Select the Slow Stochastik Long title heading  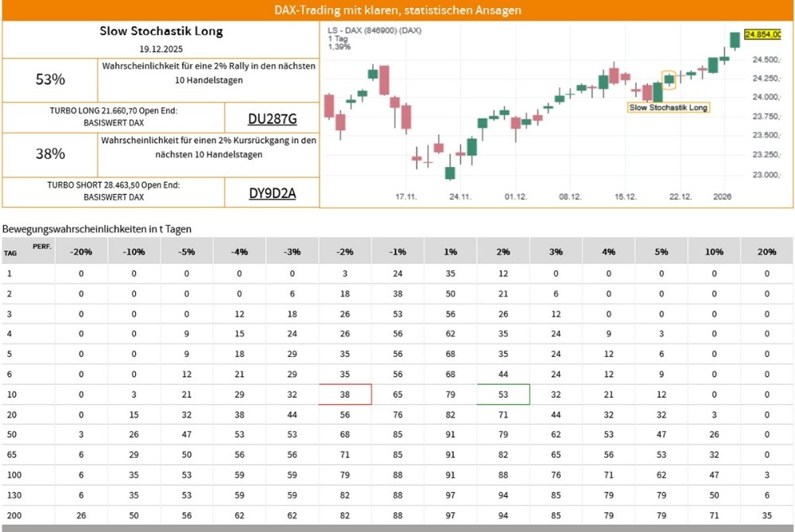click(161, 32)
